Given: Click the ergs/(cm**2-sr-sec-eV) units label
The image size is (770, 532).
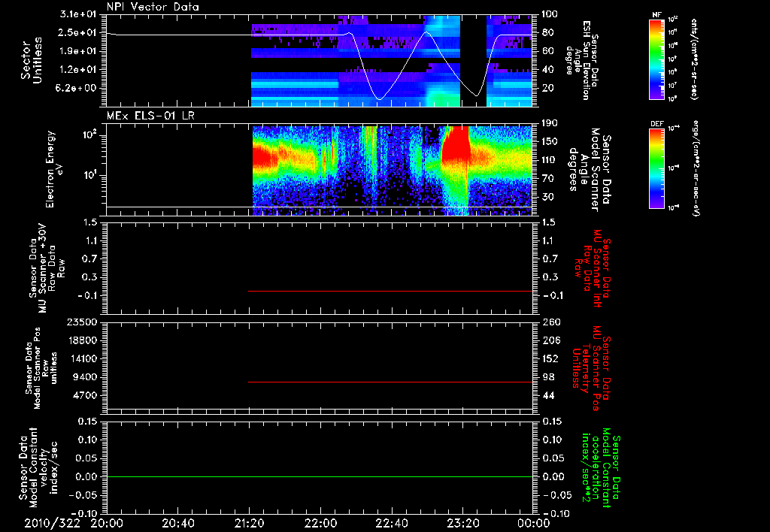Looking at the screenshot, I should tap(696, 168).
